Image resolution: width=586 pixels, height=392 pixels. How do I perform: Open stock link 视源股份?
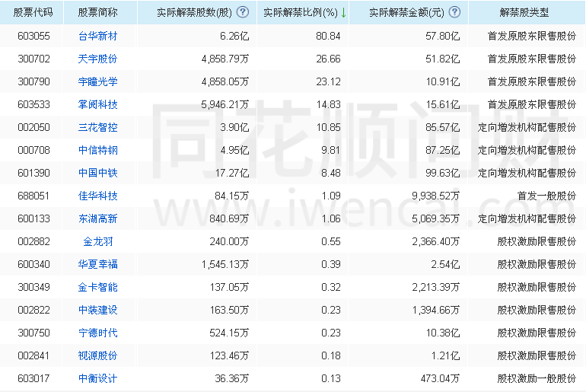pyautogui.click(x=98, y=355)
